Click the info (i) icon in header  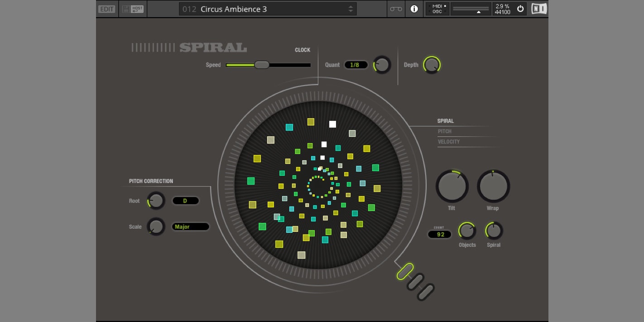pyautogui.click(x=414, y=9)
